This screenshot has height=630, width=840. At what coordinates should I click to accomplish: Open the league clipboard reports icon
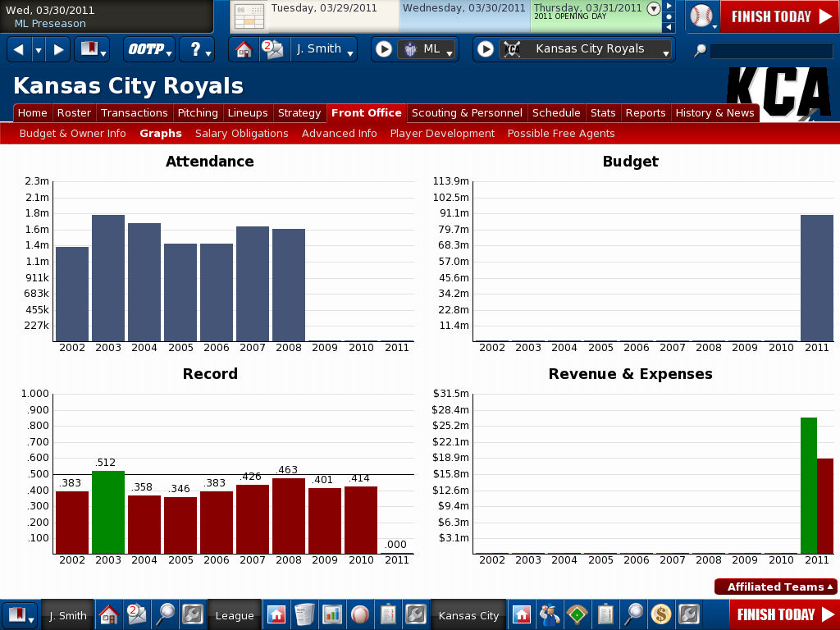pyautogui.click(x=388, y=614)
